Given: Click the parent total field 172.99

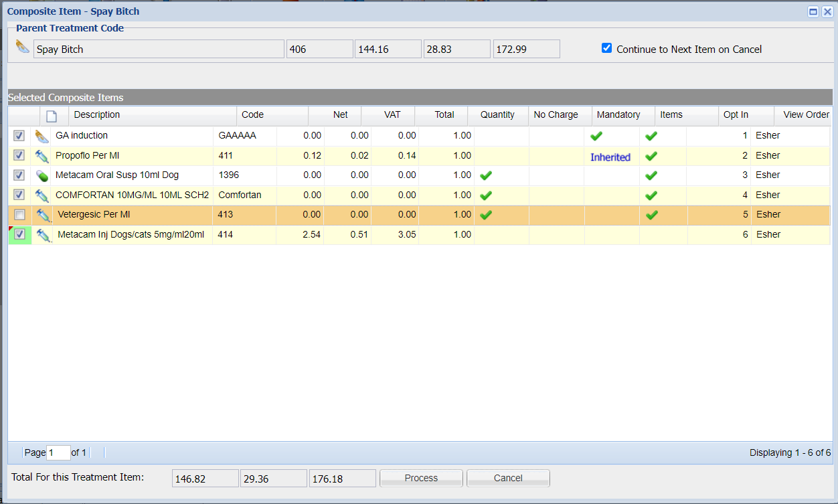Looking at the screenshot, I should click(x=527, y=49).
